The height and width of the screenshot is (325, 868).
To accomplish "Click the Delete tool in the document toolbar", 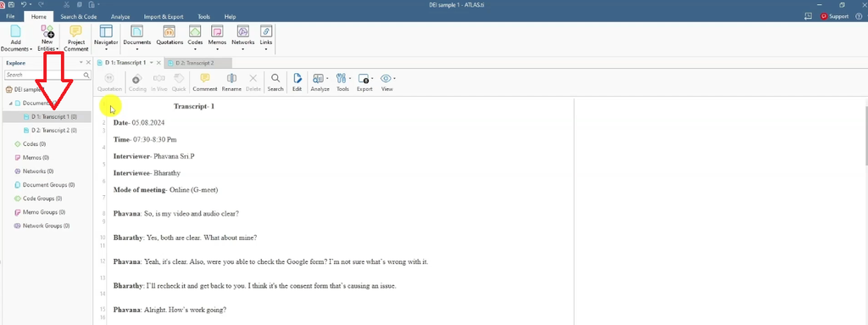I will tap(253, 82).
